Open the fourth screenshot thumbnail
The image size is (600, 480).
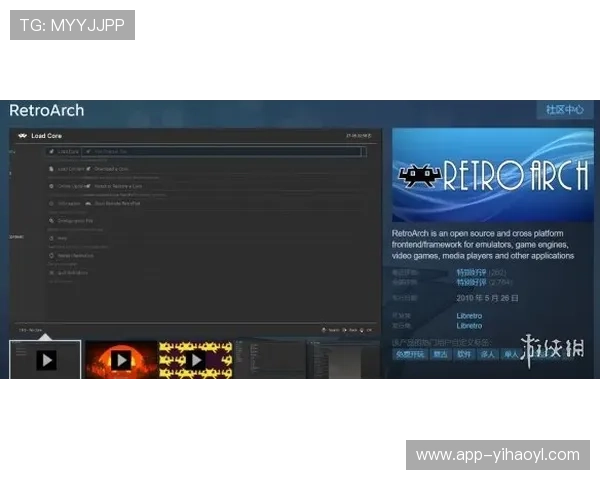pos(270,360)
